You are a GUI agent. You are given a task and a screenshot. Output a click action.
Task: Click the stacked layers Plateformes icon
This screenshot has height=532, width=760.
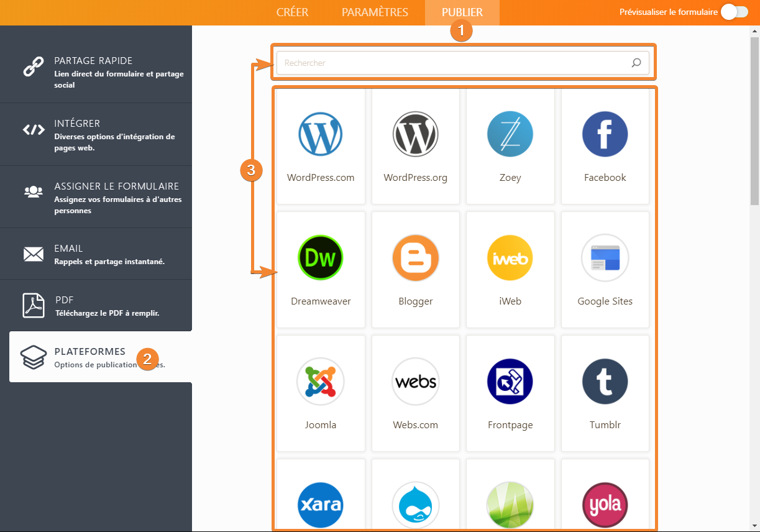(x=34, y=357)
